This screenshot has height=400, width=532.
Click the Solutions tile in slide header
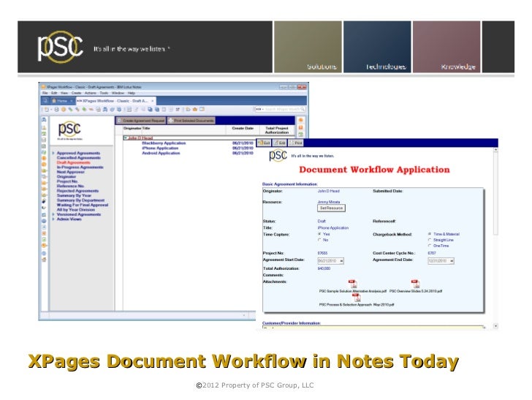[308, 47]
